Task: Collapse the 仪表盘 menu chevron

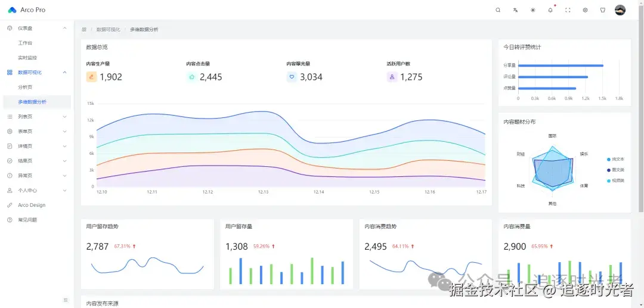Action: 64,28
